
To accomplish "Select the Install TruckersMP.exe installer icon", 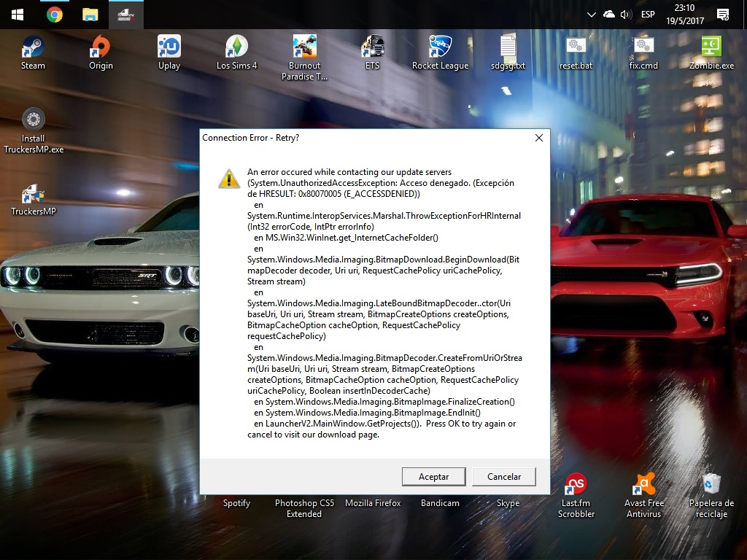I will tap(34, 120).
